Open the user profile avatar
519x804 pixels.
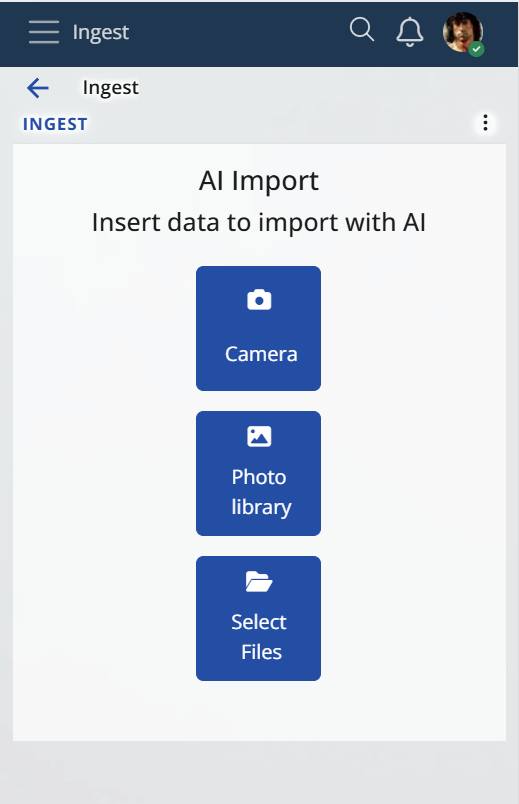point(463,32)
